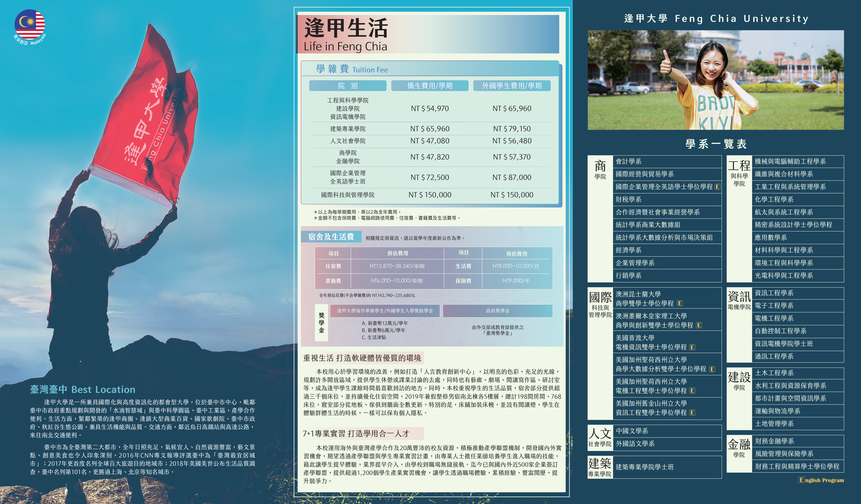
Task: Click NT8,000~10,000/月 living cost value
Action: [x=516, y=266]
